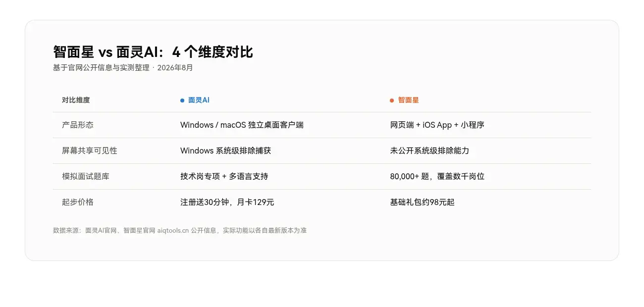644x307 pixels.
Task: Click the '对比维度' column header
Action: pyautogui.click(x=76, y=100)
